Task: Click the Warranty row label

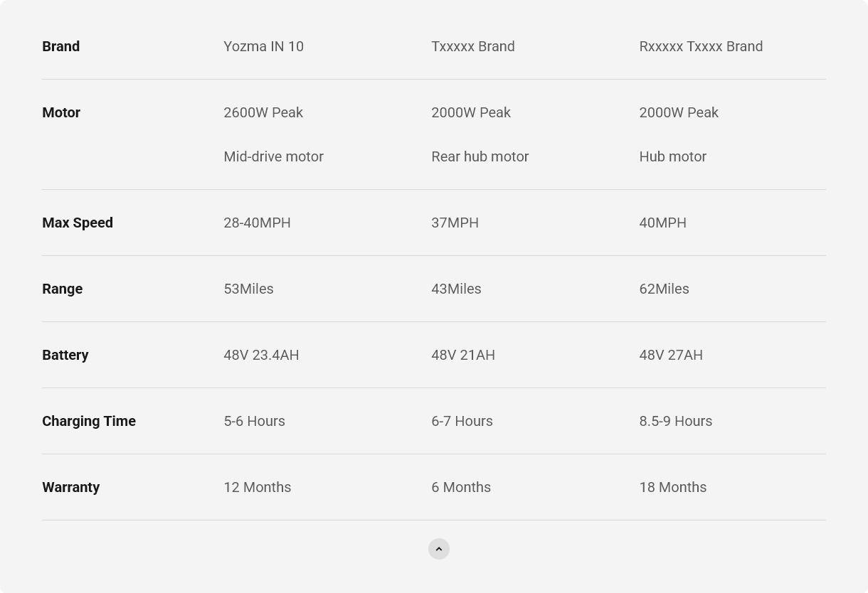Action: 71,487
